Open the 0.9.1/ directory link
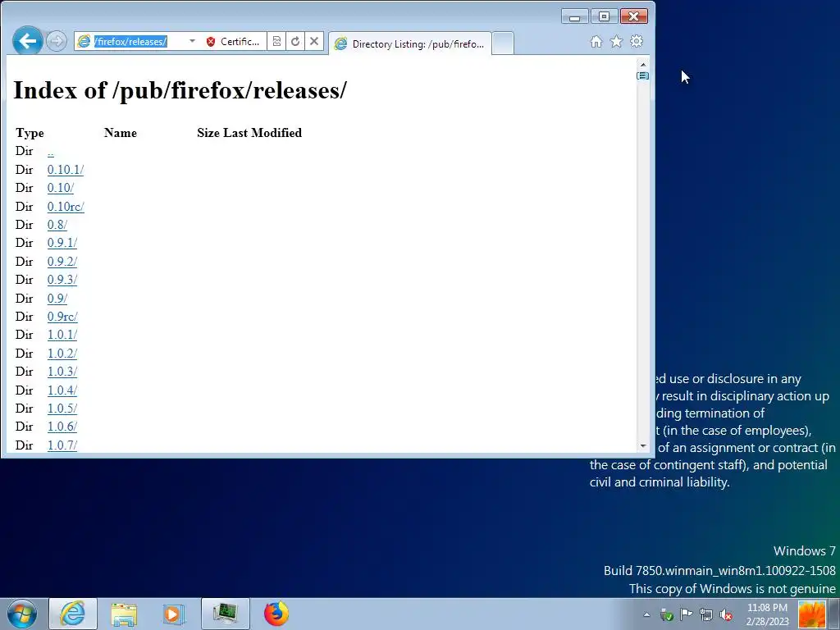 click(62, 243)
